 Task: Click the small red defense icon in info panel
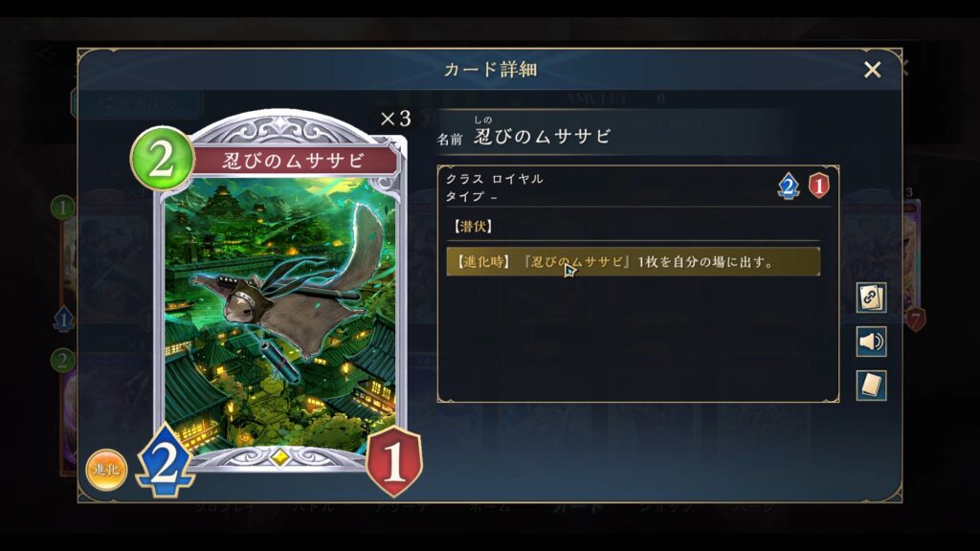pyautogui.click(x=819, y=187)
